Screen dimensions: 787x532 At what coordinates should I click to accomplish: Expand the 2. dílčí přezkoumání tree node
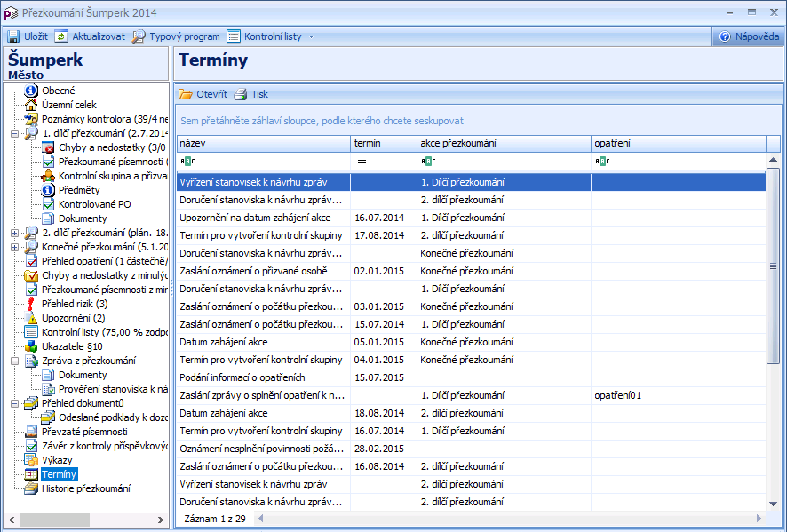pos(14,233)
